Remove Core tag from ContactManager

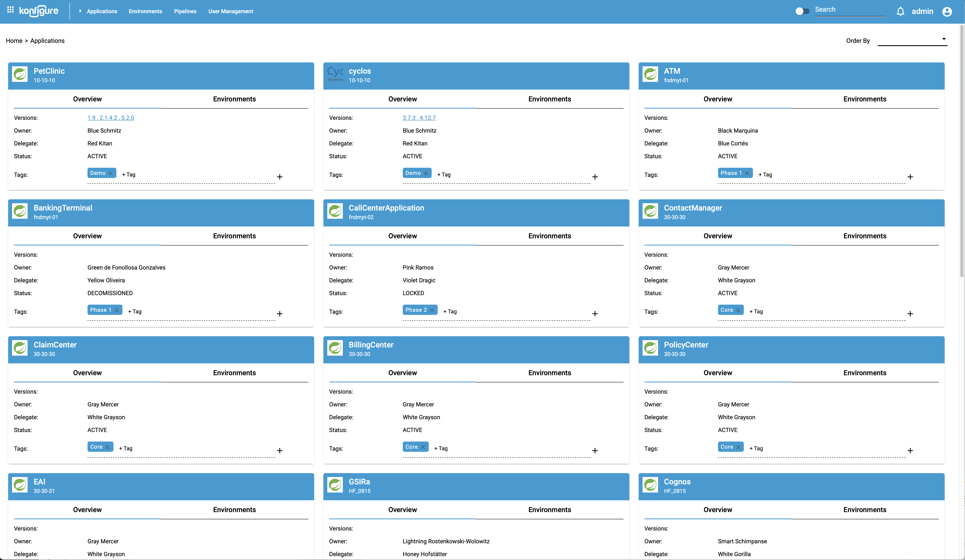coord(738,310)
